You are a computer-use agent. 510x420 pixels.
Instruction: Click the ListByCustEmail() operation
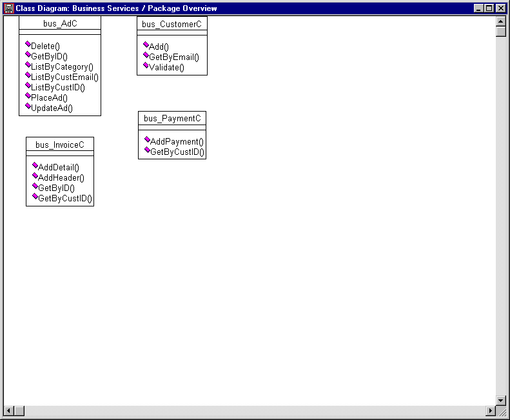(x=64, y=77)
